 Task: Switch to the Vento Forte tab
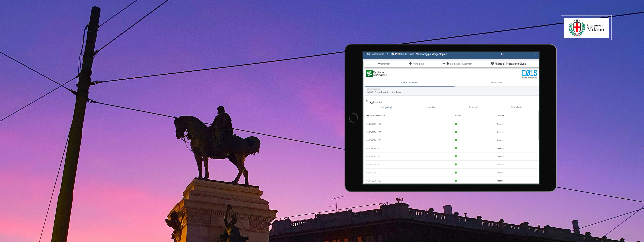click(x=516, y=107)
